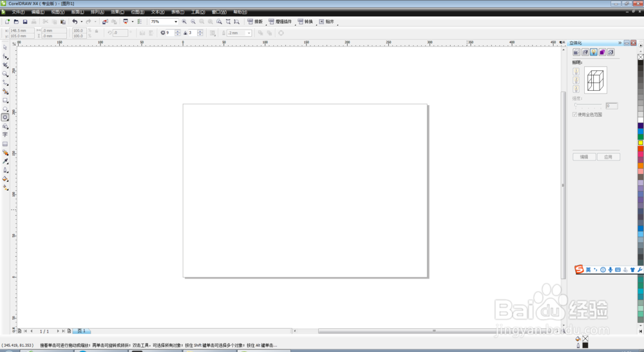
Task: Toggle light source 1
Action: pyautogui.click(x=576, y=72)
